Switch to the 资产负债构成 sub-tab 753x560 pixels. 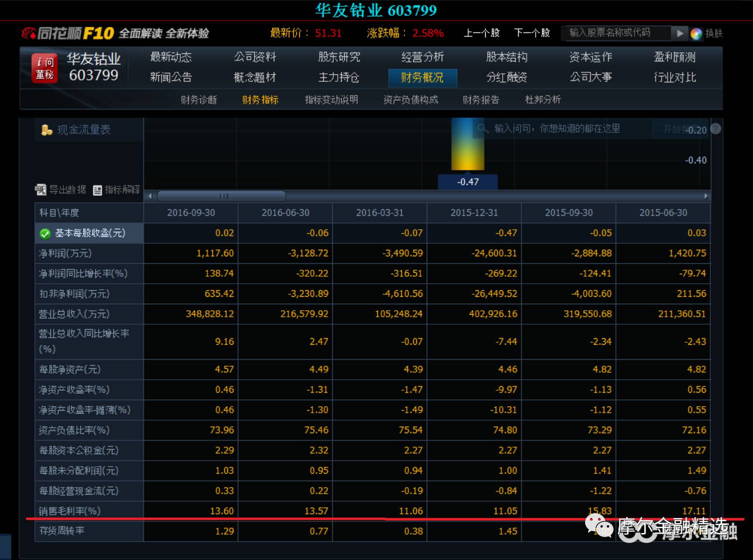pyautogui.click(x=411, y=100)
